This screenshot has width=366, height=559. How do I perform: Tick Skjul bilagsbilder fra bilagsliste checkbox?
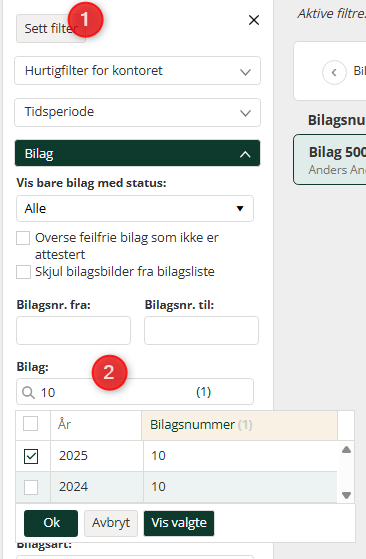pyautogui.click(x=23, y=272)
